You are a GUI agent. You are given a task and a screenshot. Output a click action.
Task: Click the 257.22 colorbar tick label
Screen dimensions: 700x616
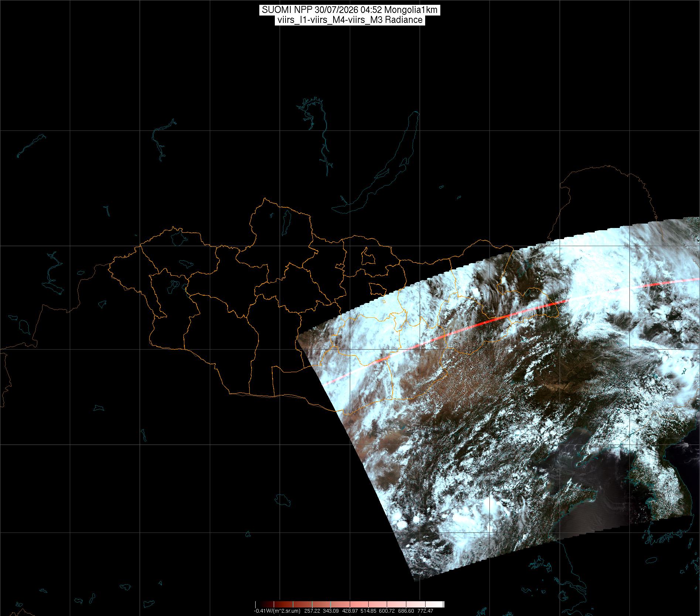click(x=312, y=611)
